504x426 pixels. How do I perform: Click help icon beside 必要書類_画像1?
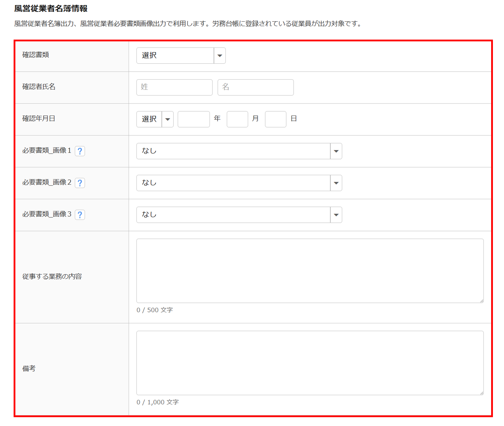(80, 151)
